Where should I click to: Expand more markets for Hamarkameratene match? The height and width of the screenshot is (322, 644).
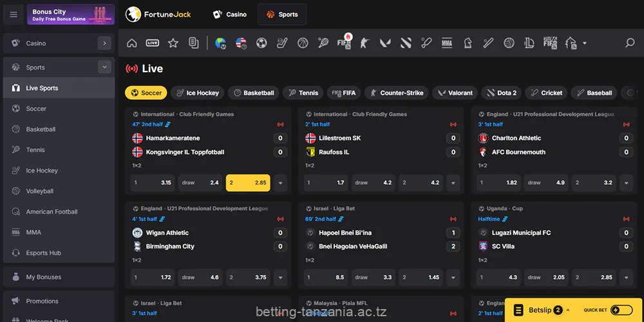point(281,183)
